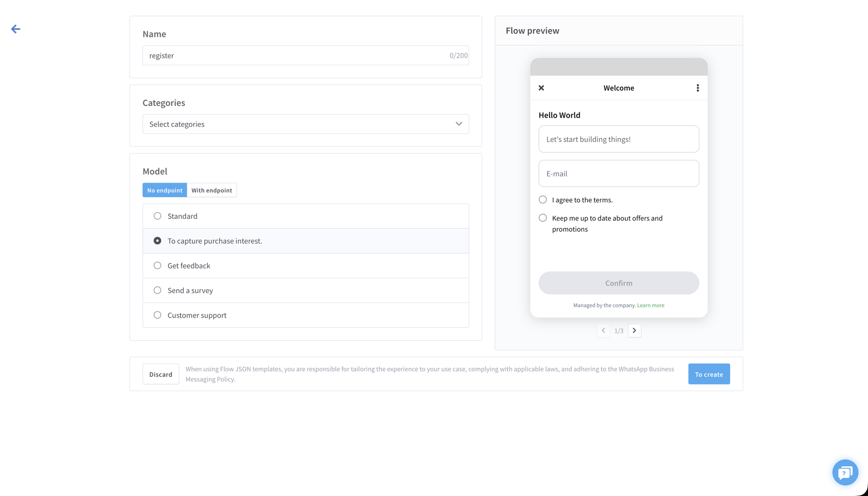Switch to the No endpoint tab

tap(165, 190)
